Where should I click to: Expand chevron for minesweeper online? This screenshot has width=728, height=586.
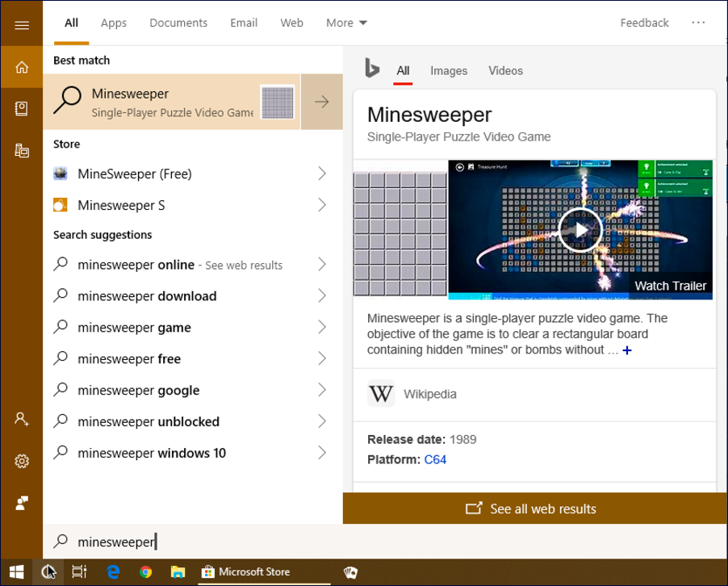322,264
